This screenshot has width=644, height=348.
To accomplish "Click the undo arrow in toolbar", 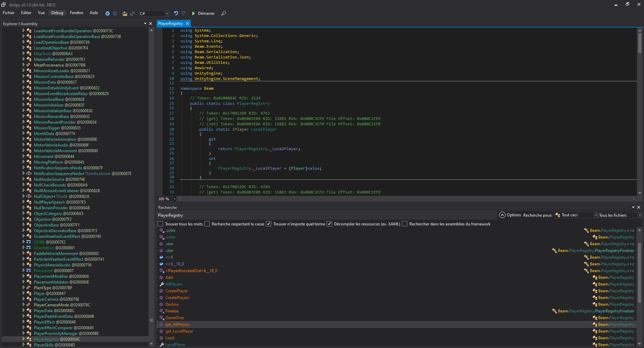I will [176, 13].
